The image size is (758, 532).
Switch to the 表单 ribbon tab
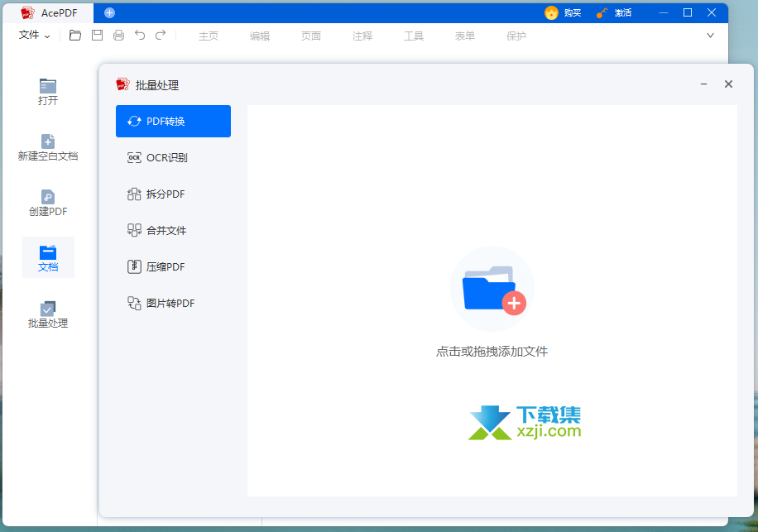click(464, 36)
